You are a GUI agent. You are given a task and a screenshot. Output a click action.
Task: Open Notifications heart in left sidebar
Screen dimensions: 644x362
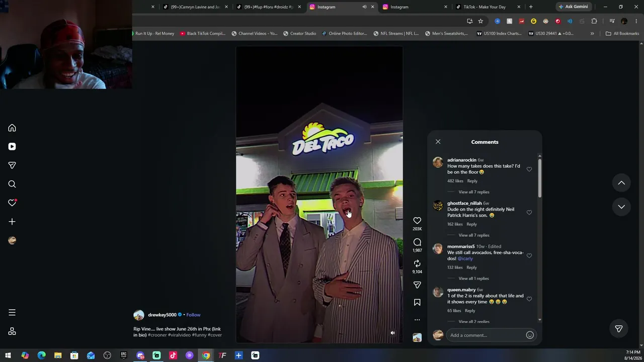12,203
